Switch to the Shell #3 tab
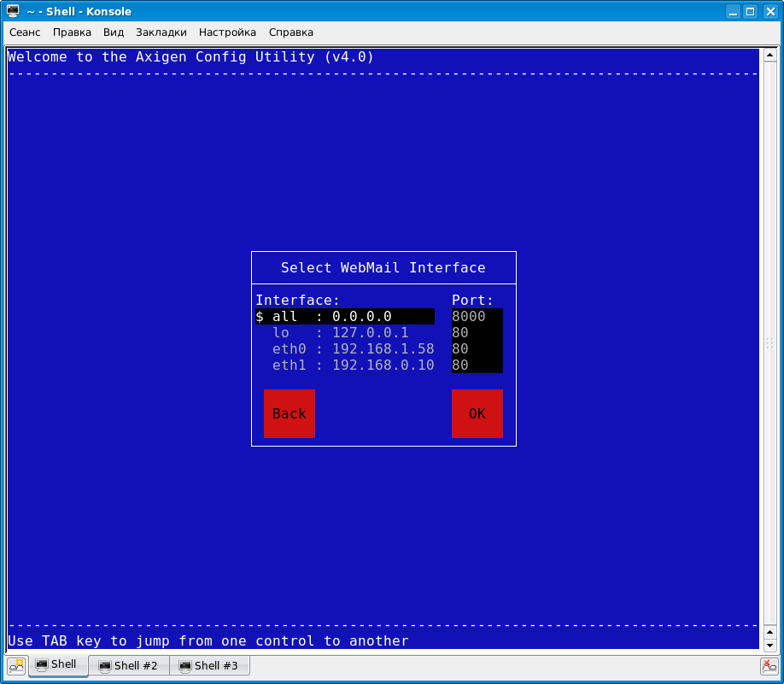Image resolution: width=784 pixels, height=684 pixels. click(x=209, y=666)
